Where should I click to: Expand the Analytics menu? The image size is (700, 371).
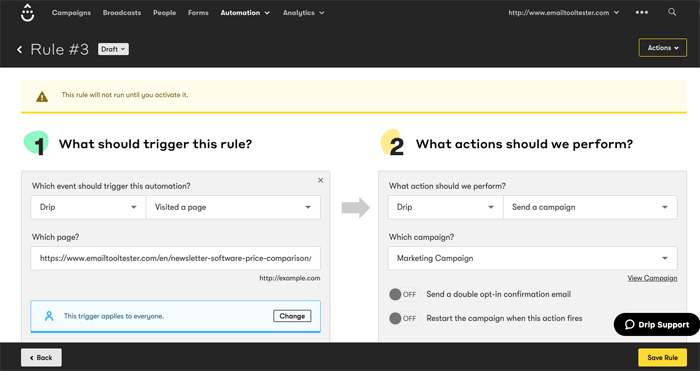point(303,13)
